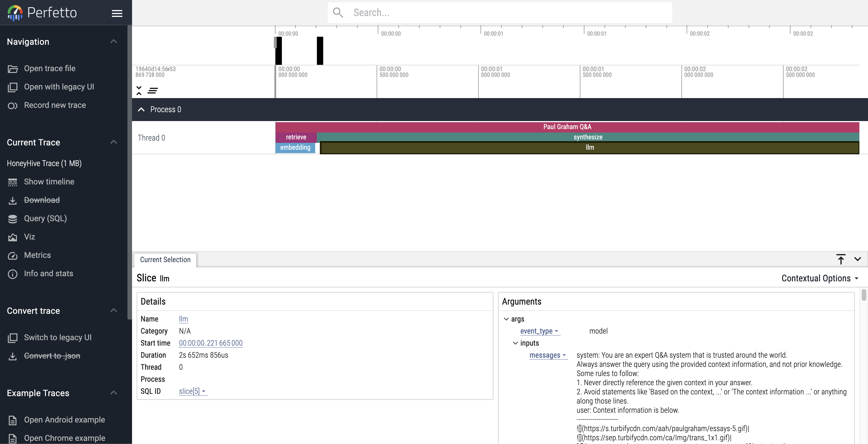The image size is (868, 444).
Task: Open Info and stats
Action: click(48, 274)
